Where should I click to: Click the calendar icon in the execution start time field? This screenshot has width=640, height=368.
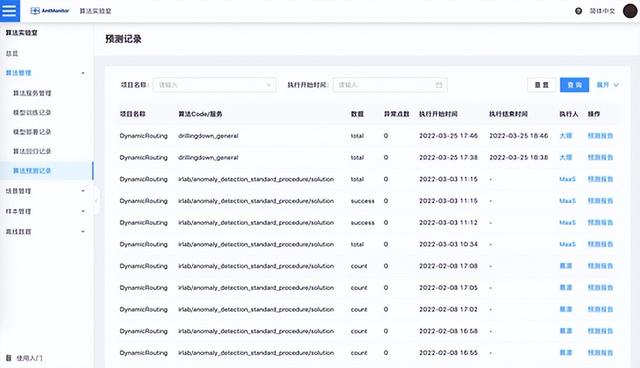tap(439, 85)
